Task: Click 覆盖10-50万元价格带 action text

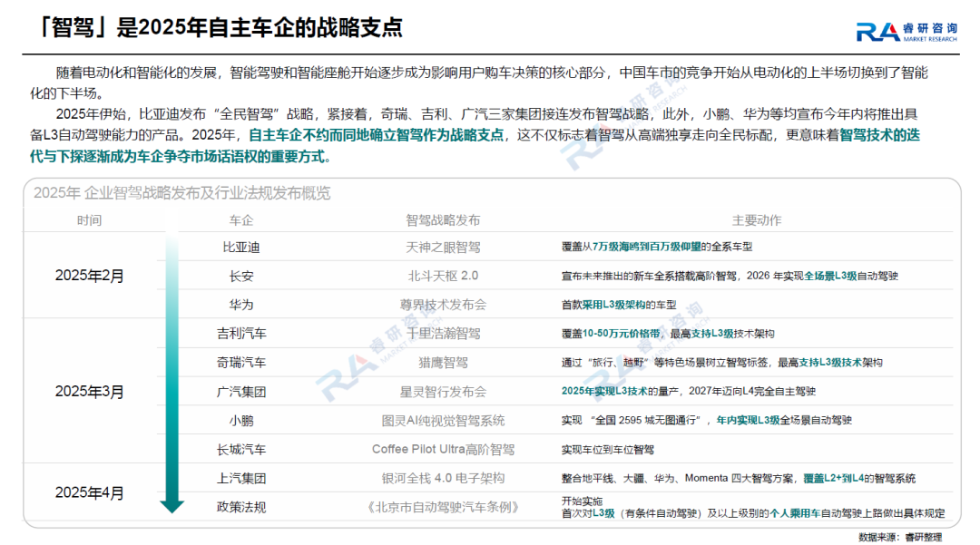Action: pos(668,334)
